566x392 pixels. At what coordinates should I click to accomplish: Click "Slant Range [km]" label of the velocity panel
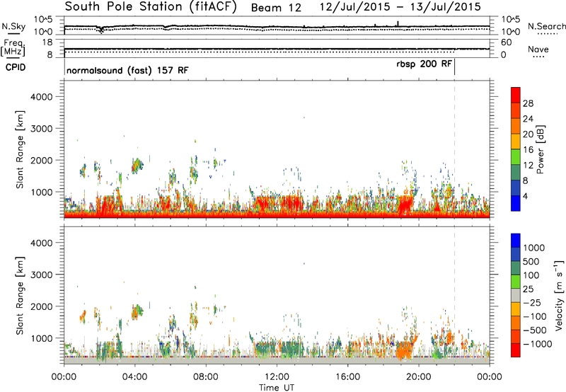point(20,295)
